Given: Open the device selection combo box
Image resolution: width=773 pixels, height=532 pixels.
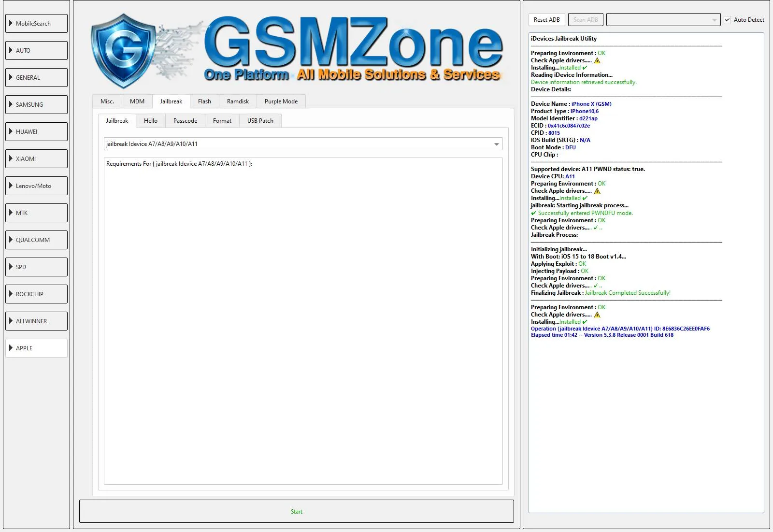Looking at the screenshot, I should pyautogui.click(x=663, y=20).
